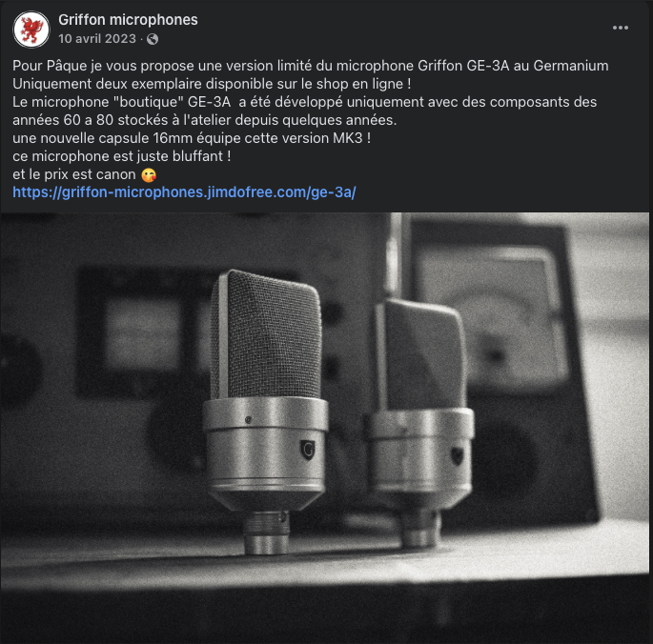Click the shield badge on the rear microphone
This screenshot has height=644, width=653.
coord(458,455)
